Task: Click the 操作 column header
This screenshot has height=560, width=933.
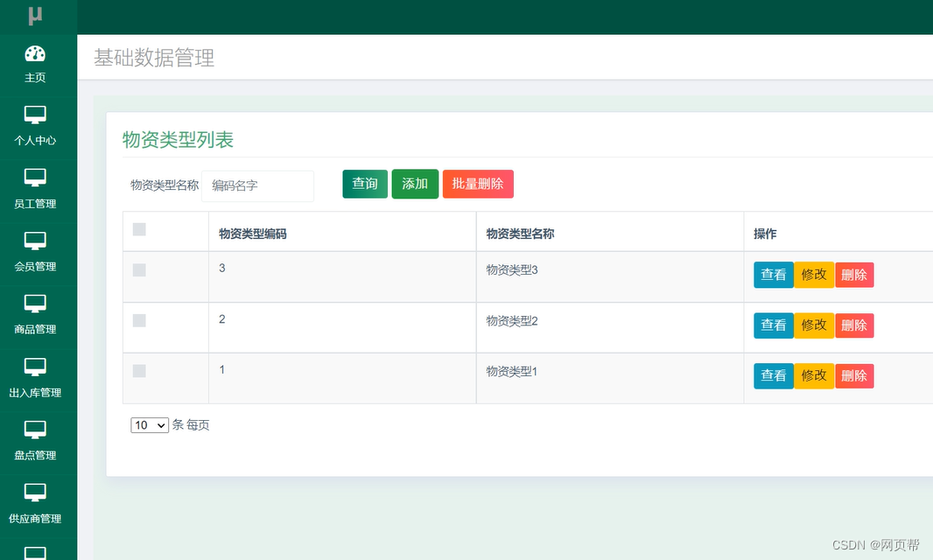Action: pos(765,234)
